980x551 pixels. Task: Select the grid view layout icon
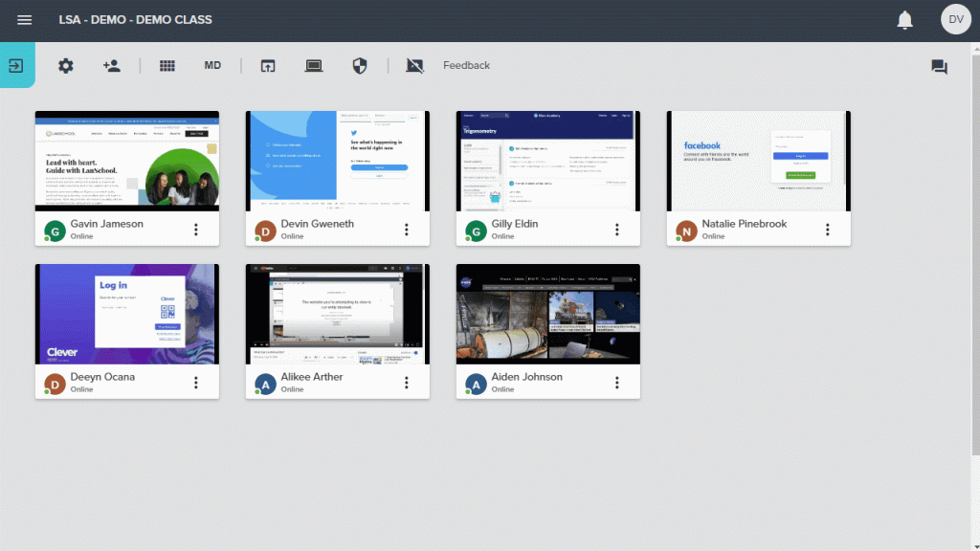(167, 65)
